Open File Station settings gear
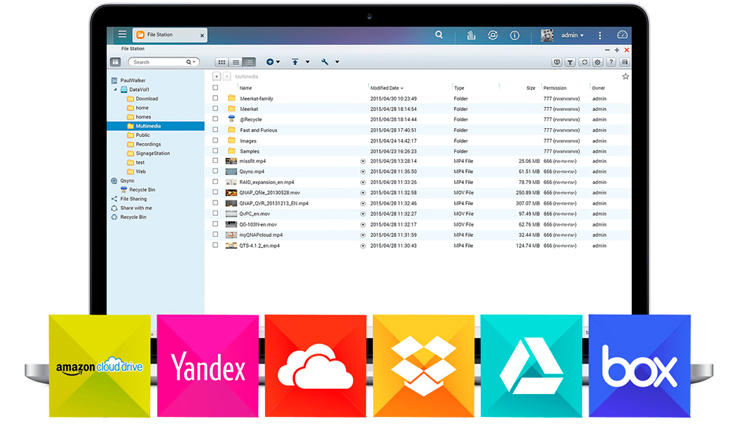 coord(597,62)
